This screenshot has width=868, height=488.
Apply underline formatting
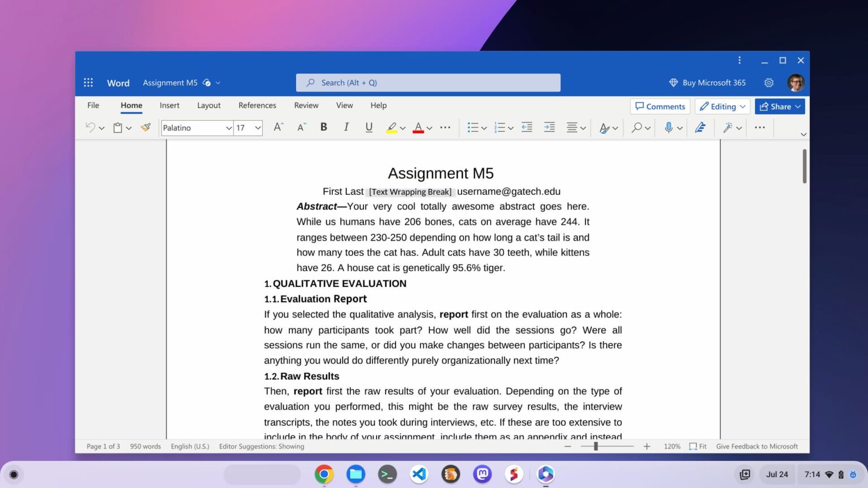(368, 127)
